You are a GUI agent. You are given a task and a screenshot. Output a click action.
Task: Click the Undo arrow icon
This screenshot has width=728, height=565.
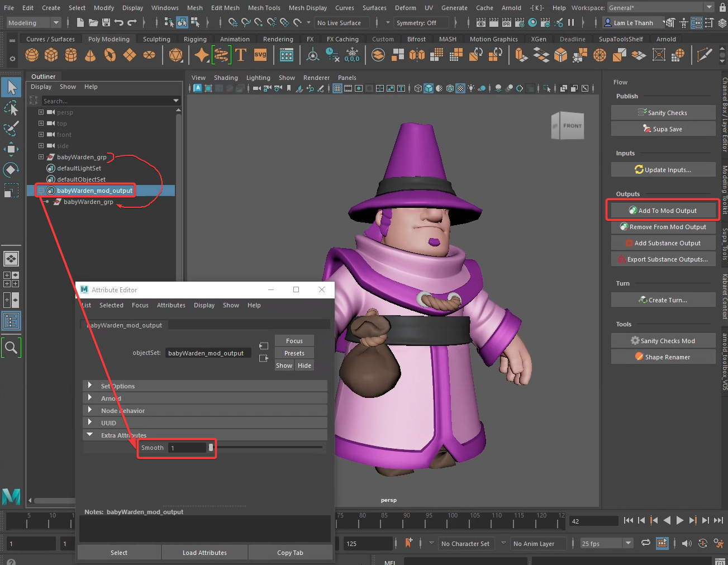point(118,22)
